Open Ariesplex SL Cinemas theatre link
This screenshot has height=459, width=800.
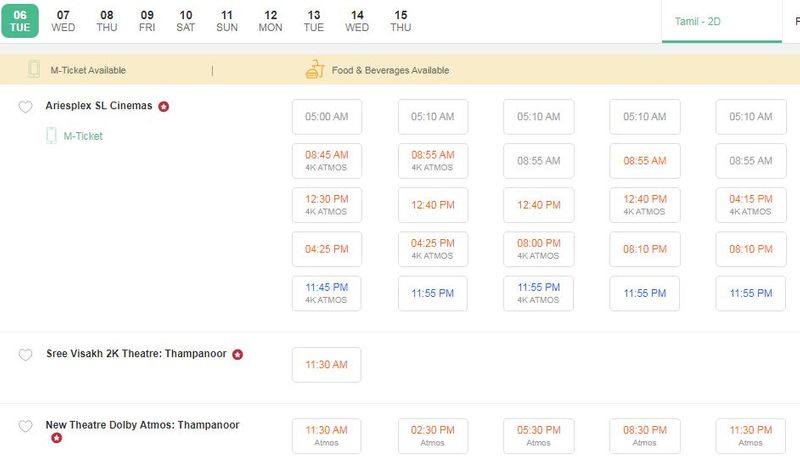99,106
